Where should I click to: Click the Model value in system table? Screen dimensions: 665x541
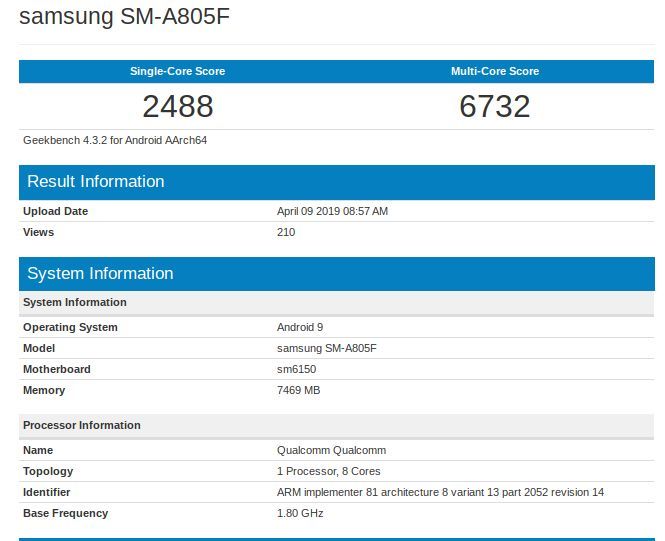[x=326, y=348]
